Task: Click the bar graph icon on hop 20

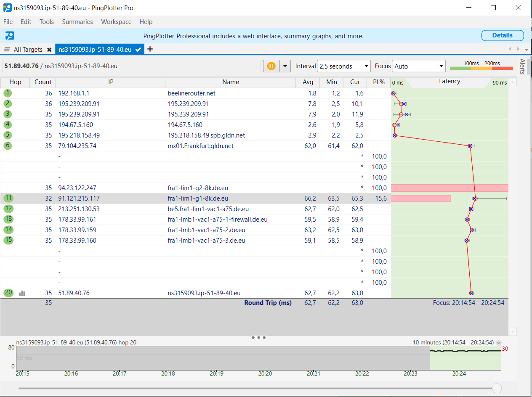Action: point(22,293)
